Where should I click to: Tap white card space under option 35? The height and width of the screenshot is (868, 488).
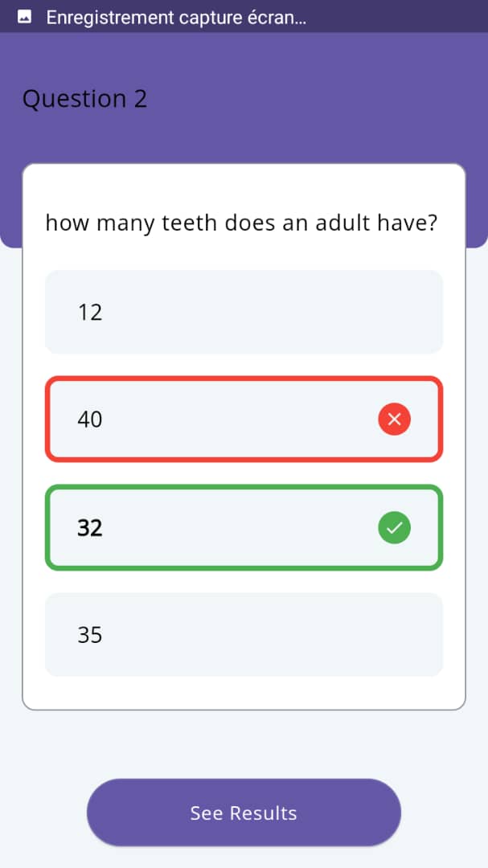(x=244, y=693)
